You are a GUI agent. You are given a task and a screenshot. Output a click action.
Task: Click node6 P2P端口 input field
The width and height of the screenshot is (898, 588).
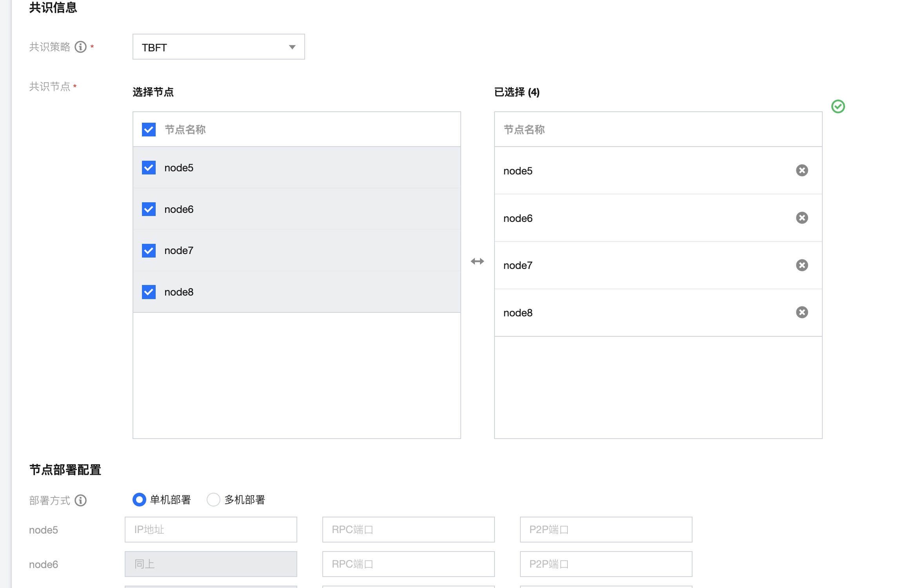point(606,564)
